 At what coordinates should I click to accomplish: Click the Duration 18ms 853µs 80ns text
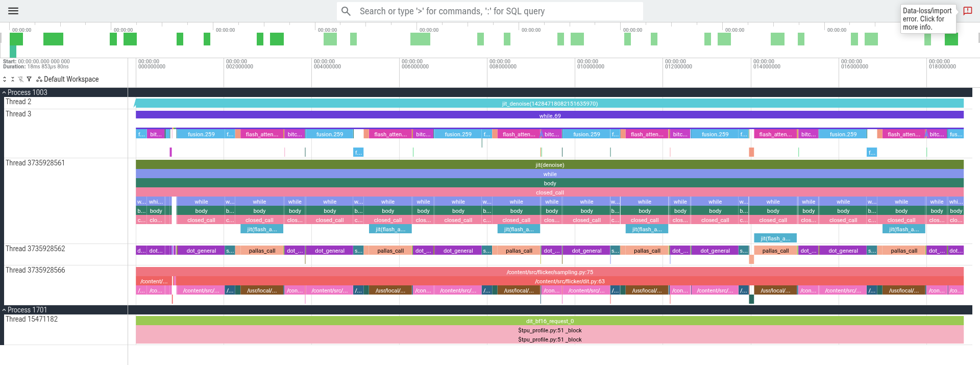point(36,66)
